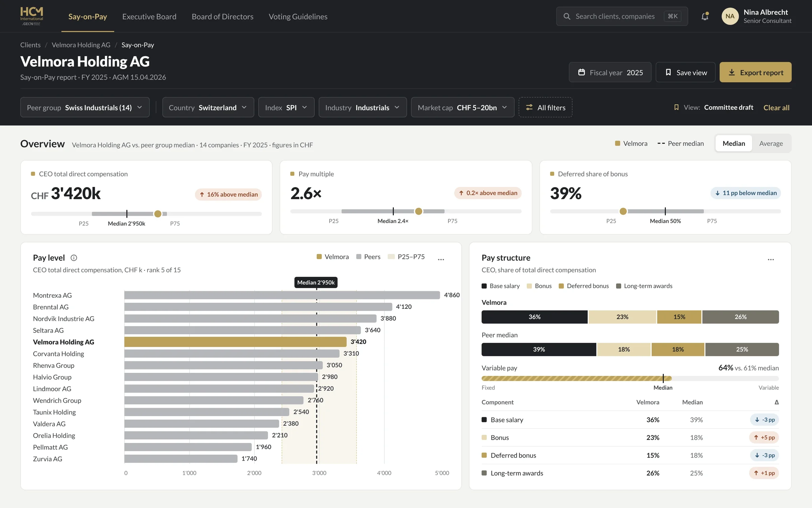Click the 36% Base salary segment of Velmora bar

[535, 317]
